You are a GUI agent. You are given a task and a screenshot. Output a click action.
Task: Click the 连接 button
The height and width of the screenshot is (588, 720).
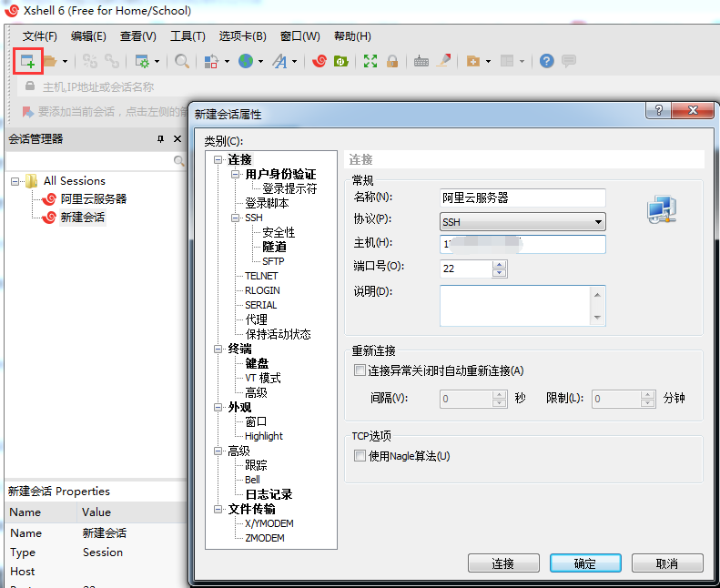(503, 563)
